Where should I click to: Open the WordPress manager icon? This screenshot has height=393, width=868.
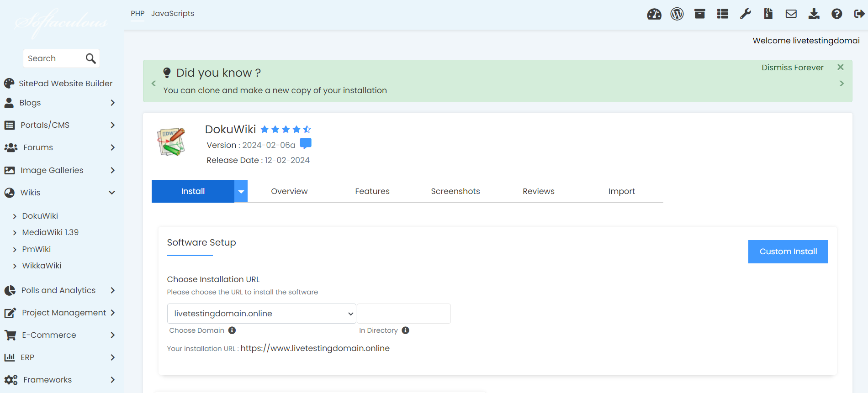(x=677, y=14)
